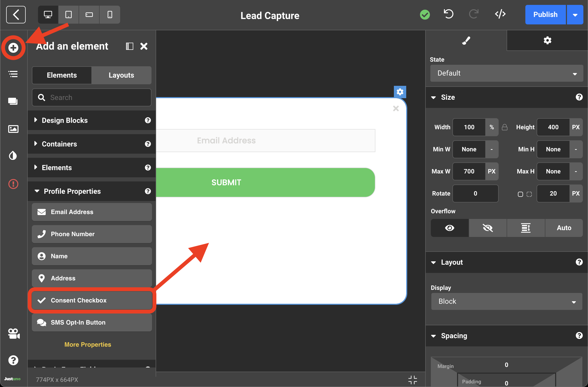Select hidden overflow crossed-eye option
Screen dimensions: 588x387
[488, 228]
